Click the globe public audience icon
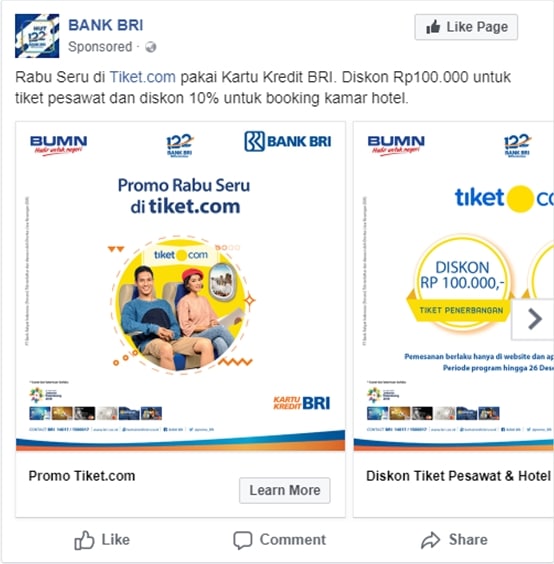This screenshot has height=564, width=554. click(150, 47)
